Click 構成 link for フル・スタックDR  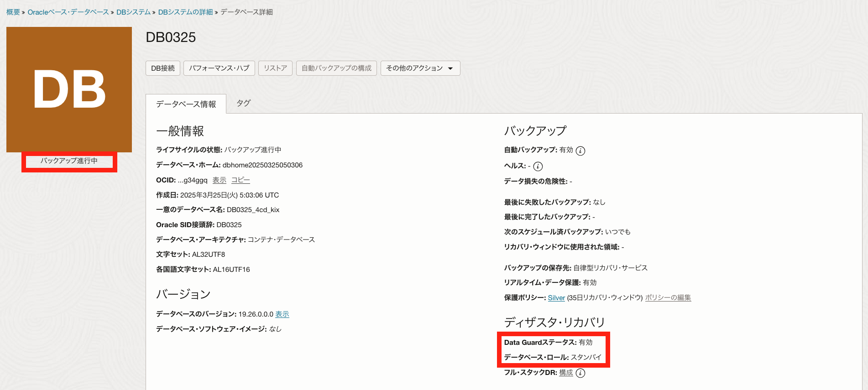coord(566,373)
